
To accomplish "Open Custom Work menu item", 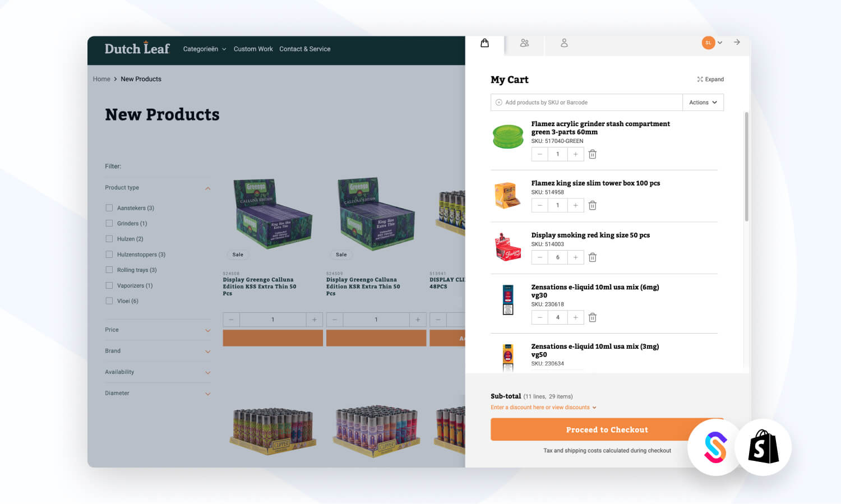I will point(253,49).
